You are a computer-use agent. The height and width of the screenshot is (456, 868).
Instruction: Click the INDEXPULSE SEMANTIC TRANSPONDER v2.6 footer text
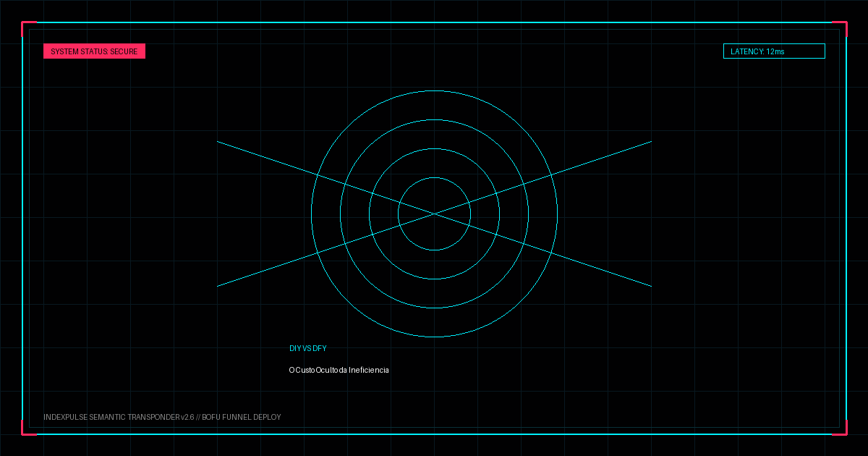point(119,417)
